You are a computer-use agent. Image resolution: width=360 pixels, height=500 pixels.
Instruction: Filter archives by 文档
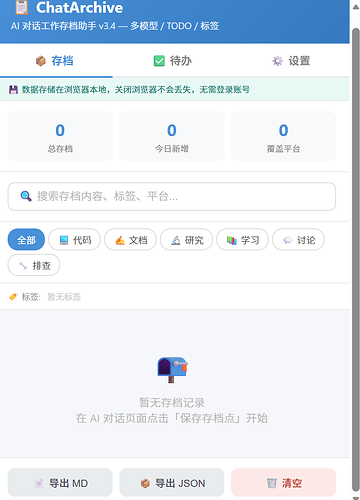pos(130,240)
